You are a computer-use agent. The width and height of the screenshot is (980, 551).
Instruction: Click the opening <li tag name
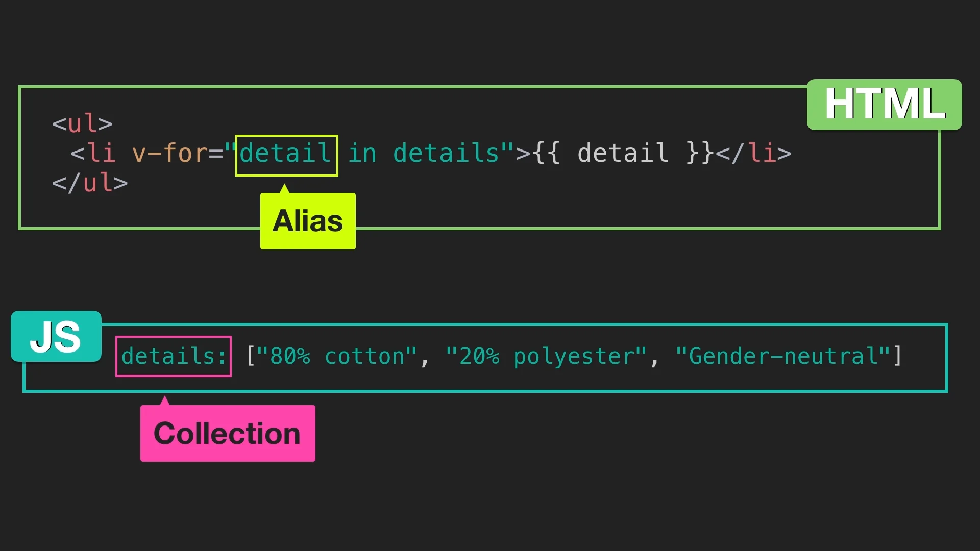[x=93, y=153]
